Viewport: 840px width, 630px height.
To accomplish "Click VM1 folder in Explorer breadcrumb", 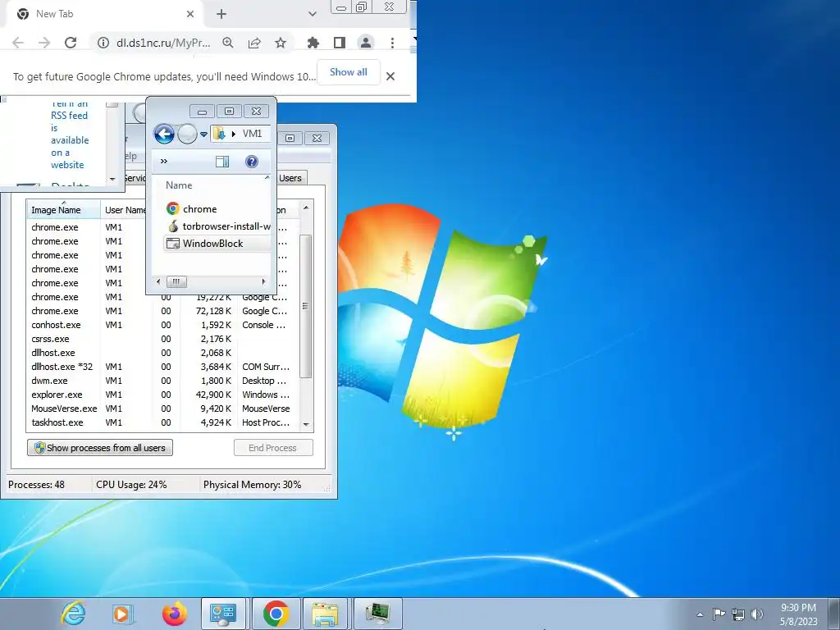I will tap(252, 134).
